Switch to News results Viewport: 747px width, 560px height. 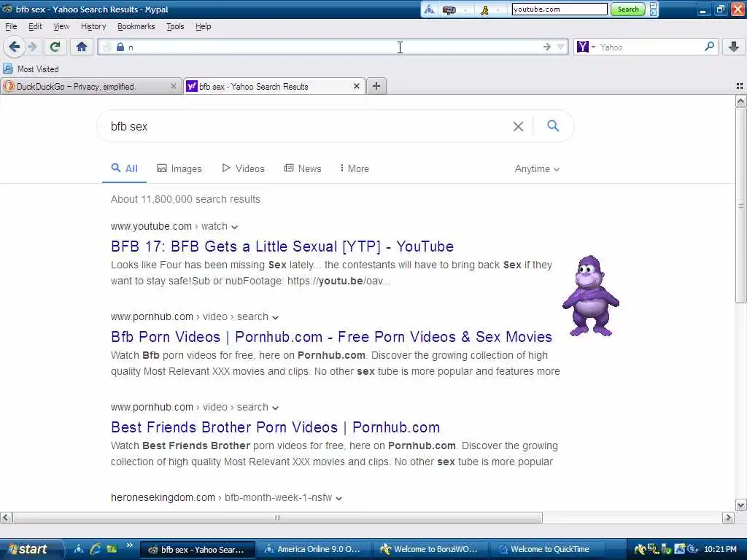coord(303,168)
